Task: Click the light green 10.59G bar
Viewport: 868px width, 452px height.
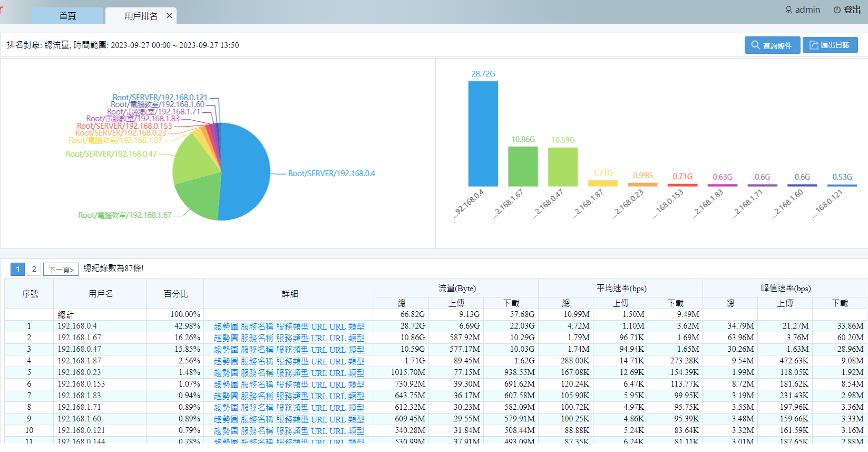Action: (x=563, y=167)
